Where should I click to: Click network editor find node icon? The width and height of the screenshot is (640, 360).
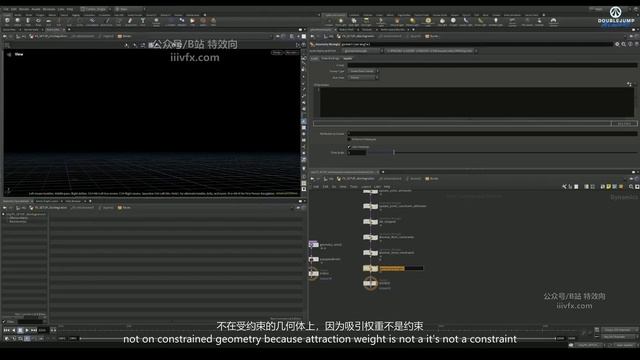[631, 187]
